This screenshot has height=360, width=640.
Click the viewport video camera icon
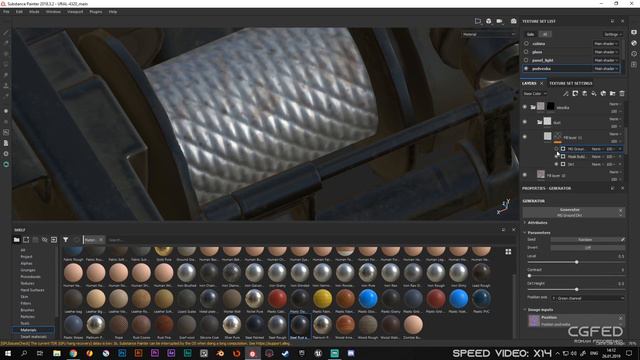(x=499, y=21)
